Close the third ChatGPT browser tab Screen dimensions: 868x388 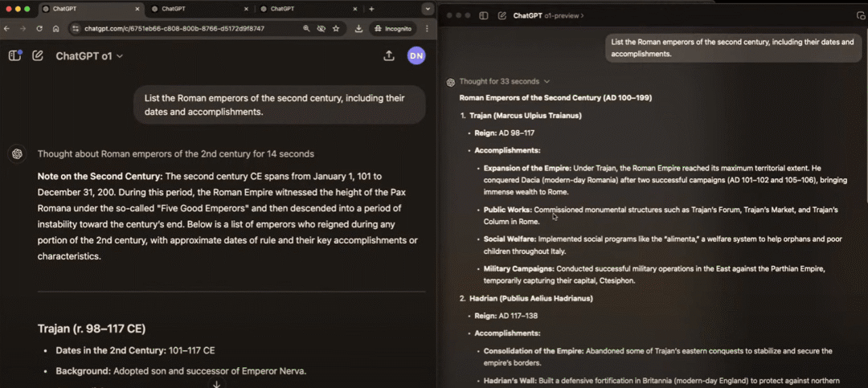[355, 9]
